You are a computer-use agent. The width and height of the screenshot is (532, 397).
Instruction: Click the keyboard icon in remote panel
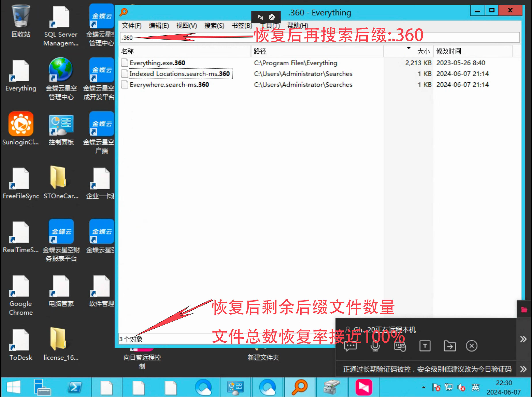400,346
